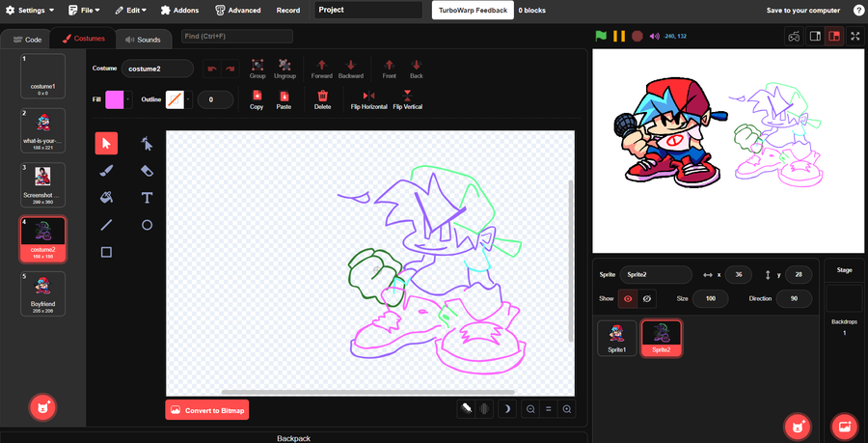868x443 pixels.
Task: Click Convert to Bitmap
Action: point(207,410)
